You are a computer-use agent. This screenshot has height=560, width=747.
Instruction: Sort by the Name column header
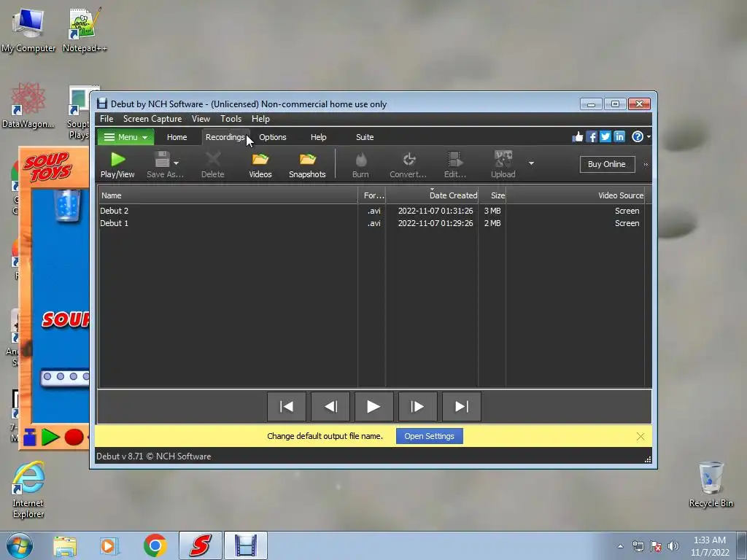coord(228,195)
